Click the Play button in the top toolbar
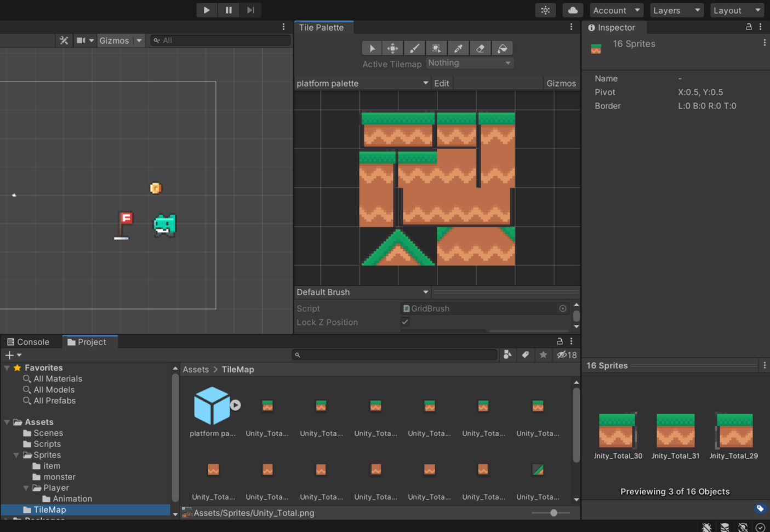Viewport: 770px width, 532px height. tap(207, 10)
